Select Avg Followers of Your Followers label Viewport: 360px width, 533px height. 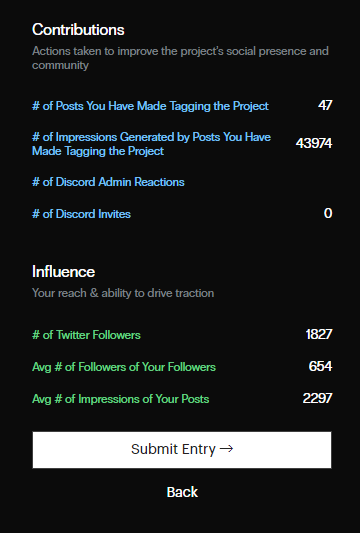pos(124,367)
